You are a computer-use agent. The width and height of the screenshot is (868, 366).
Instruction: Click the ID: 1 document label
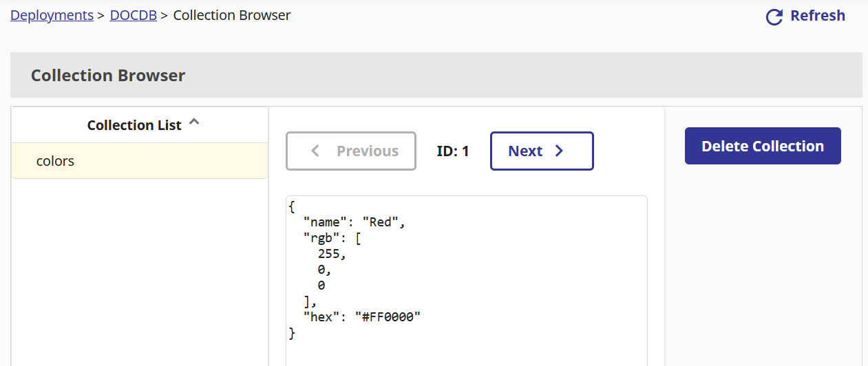(453, 151)
